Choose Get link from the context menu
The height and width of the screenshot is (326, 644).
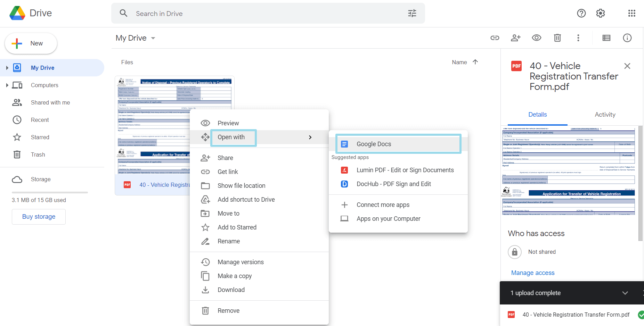coord(259,172)
